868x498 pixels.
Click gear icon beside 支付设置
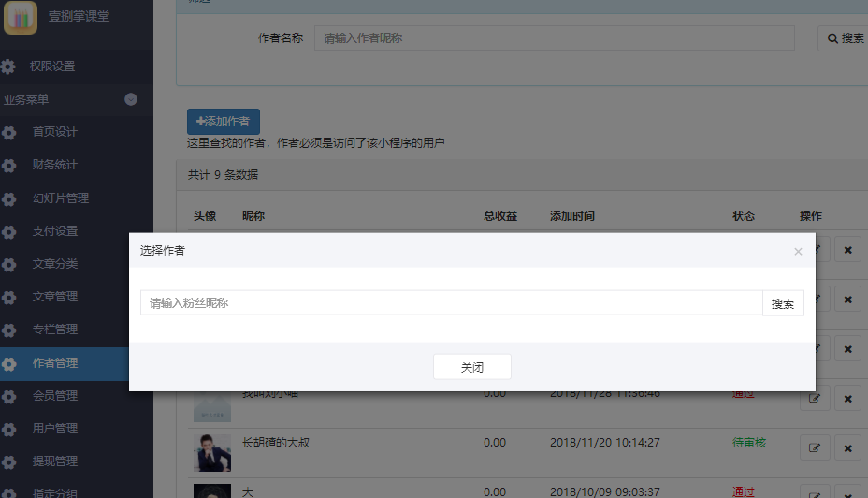click(8, 231)
